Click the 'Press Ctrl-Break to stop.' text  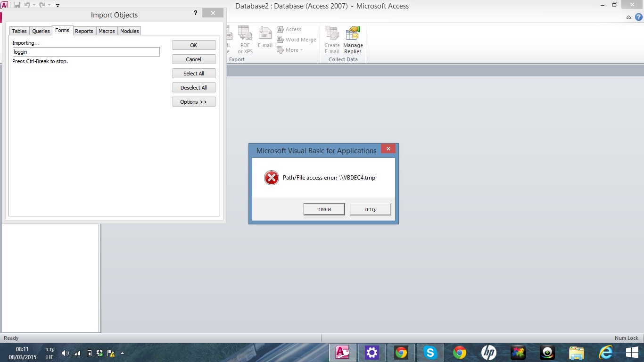(40, 61)
